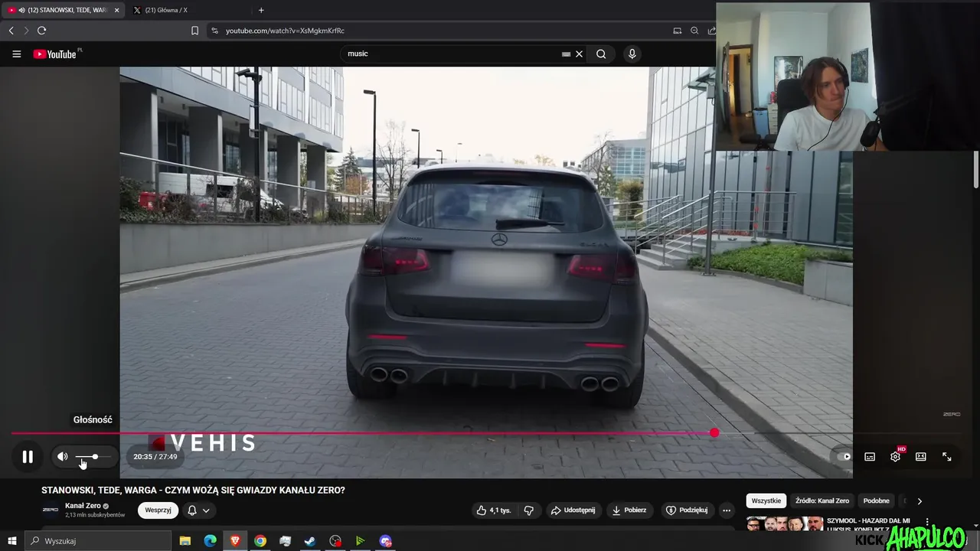The height and width of the screenshot is (551, 980).
Task: Go back in the browser
Action: (x=11, y=31)
